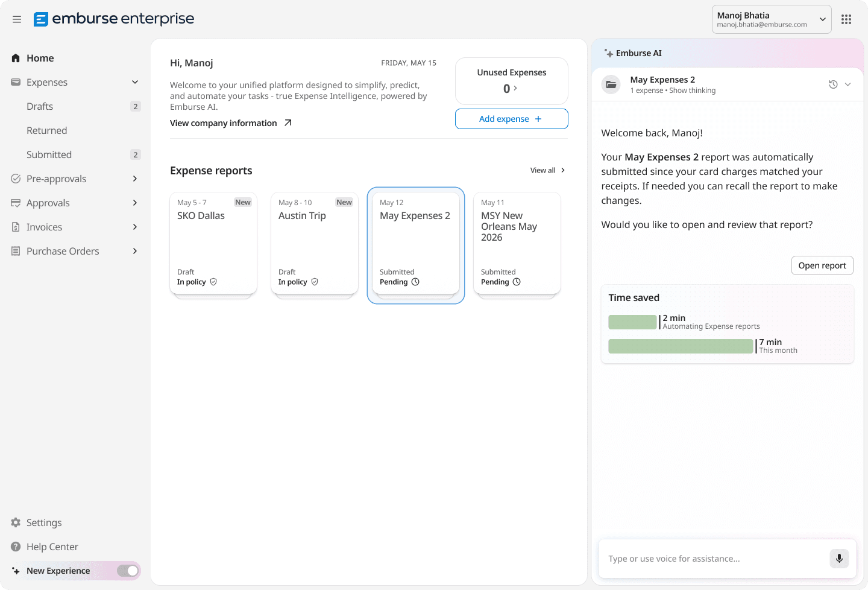Image resolution: width=868 pixels, height=590 pixels.
Task: Open the May Expenses 2 report card
Action: [416, 243]
